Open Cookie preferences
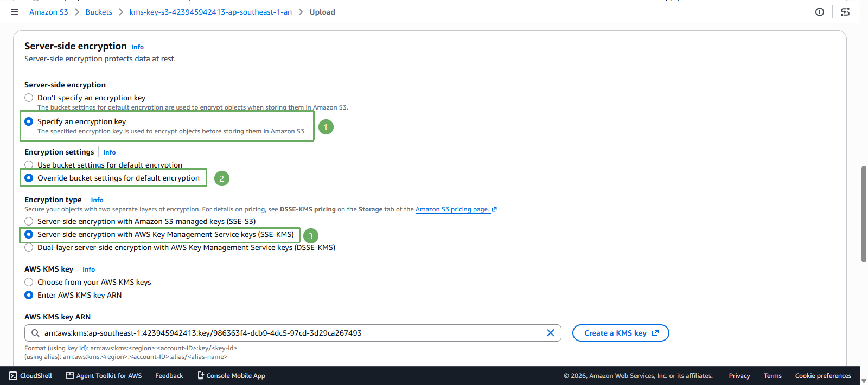Screen dimensions: 868x385 (x=823, y=376)
